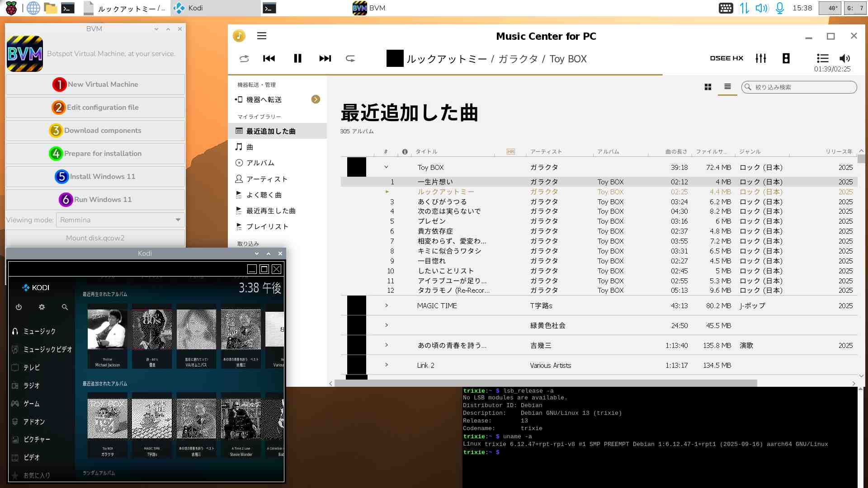Open Kodi settings gear icon
This screenshot has height=488, width=868.
coord(42,307)
